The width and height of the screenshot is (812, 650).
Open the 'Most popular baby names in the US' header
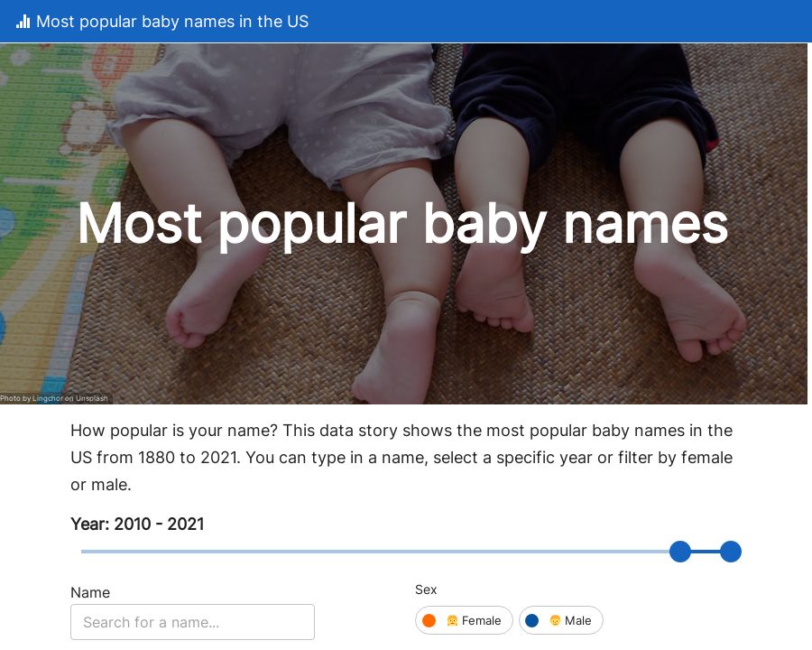[172, 22]
